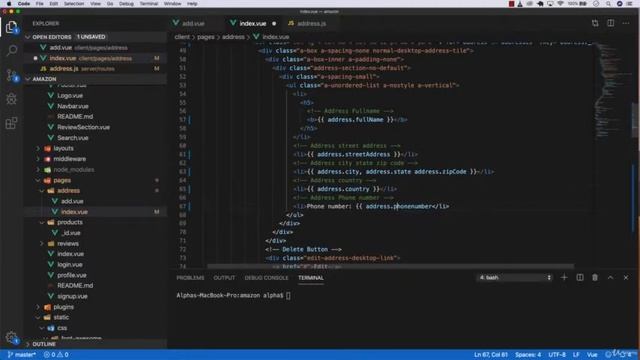Maximize the terminal panel
This screenshot has height=360, width=640.
click(610, 278)
